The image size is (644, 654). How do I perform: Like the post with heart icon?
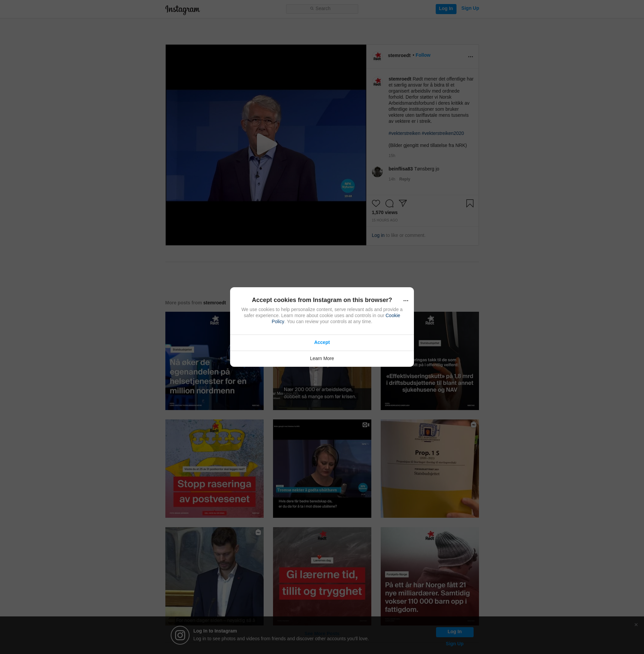[x=376, y=203]
